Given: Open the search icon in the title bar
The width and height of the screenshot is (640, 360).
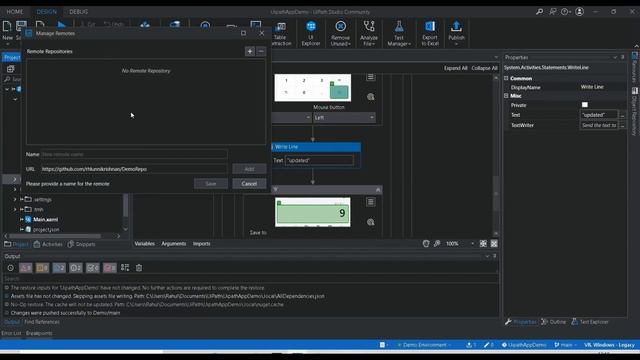Looking at the screenshot, I should pyautogui.click(x=539, y=12).
